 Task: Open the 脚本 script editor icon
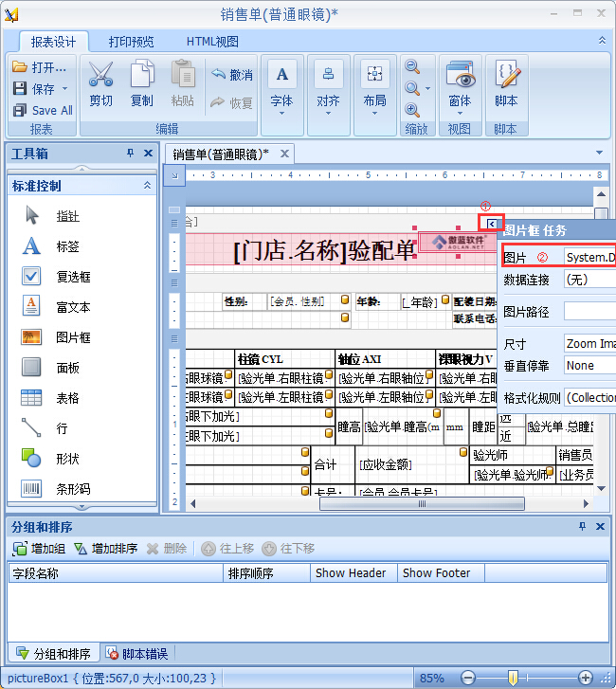(506, 76)
